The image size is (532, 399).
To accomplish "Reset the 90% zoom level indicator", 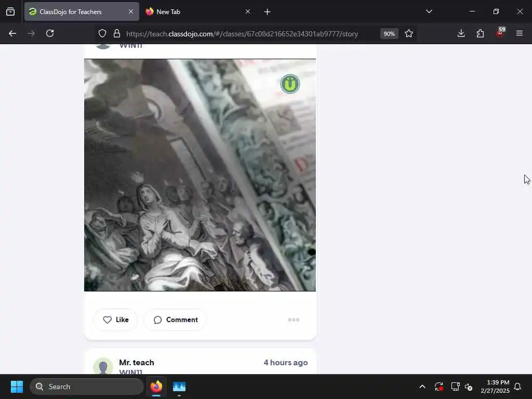I will (389, 34).
